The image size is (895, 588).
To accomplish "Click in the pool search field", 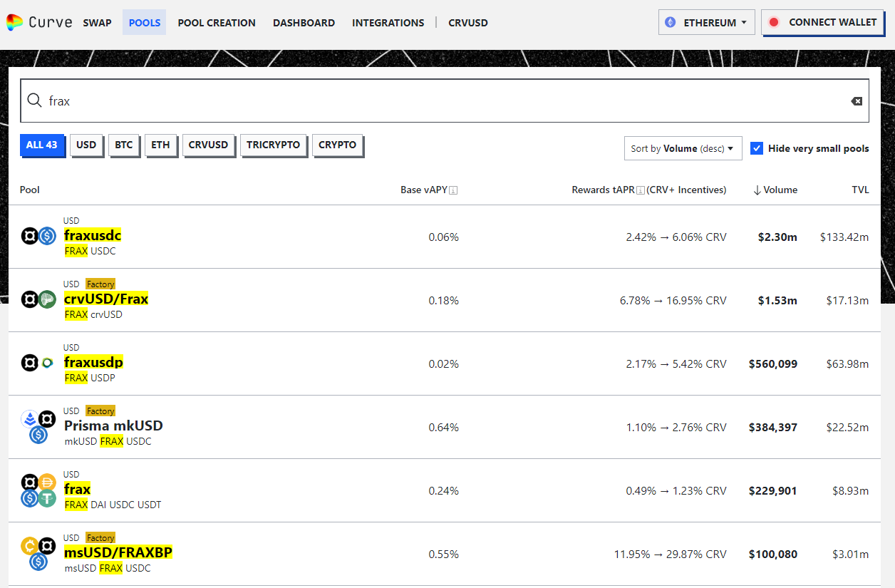I will click(x=442, y=101).
